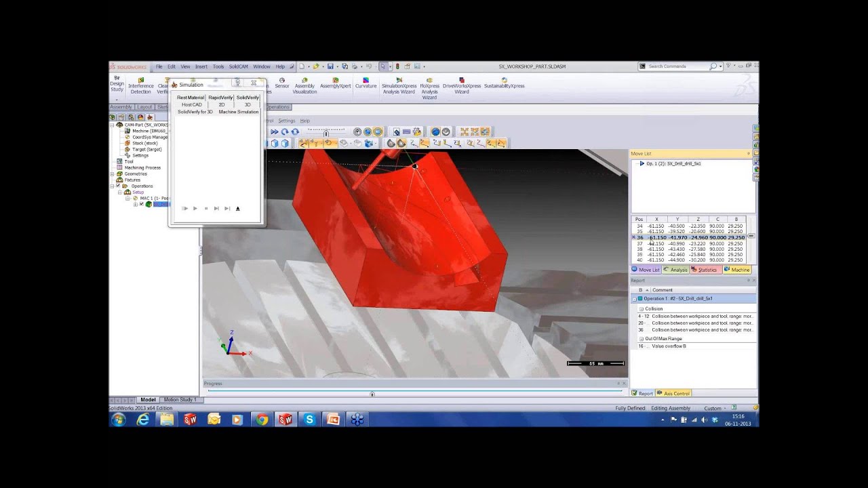
Task: Open the Insert menu
Action: pos(201,66)
